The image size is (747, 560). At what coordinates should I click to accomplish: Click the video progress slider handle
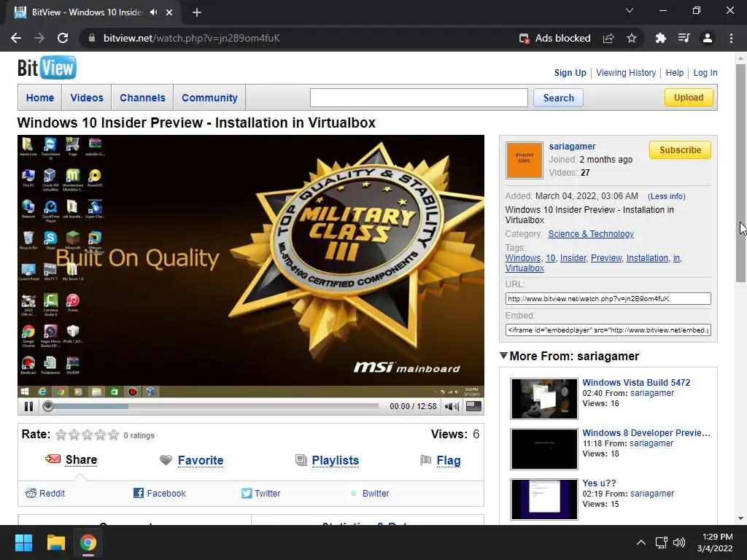tap(47, 406)
